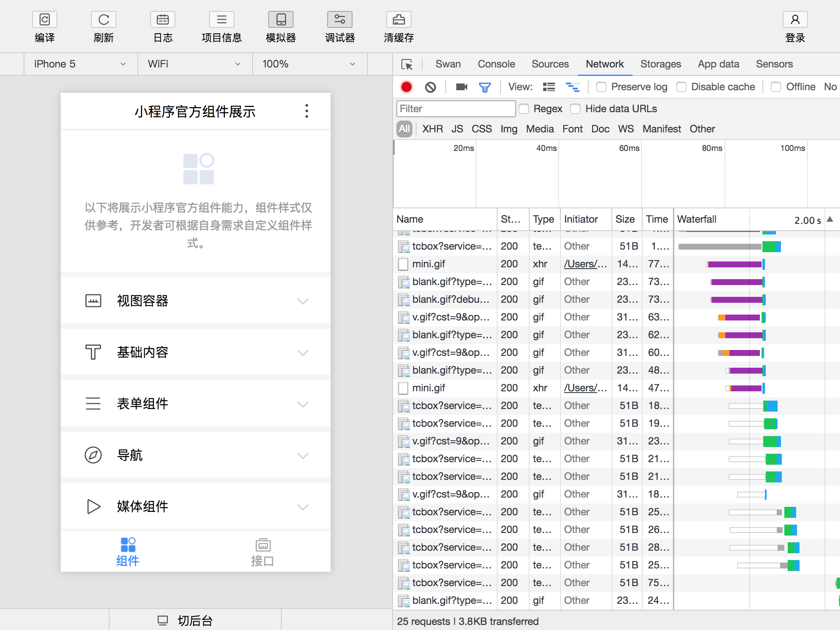Filter requests by Doc
The image size is (840, 630).
pos(600,129)
